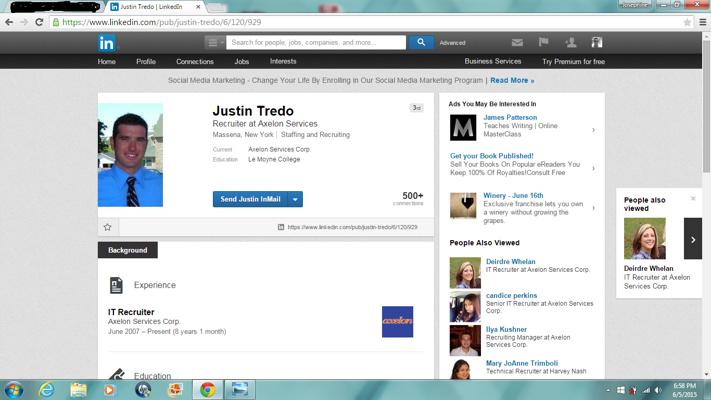Click the Le Moyne College text
This screenshot has width=711, height=400.
pyautogui.click(x=274, y=160)
